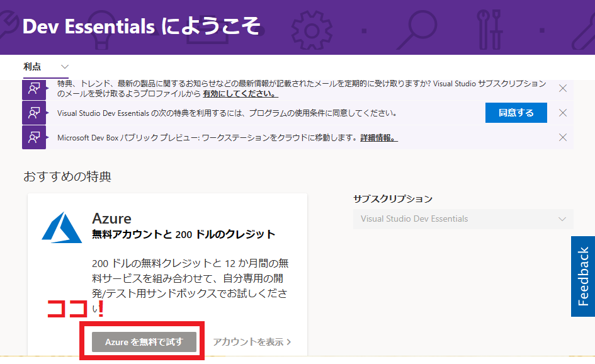Open the 詳細情報 link for Dev Box
595x364 pixels.
(x=378, y=138)
